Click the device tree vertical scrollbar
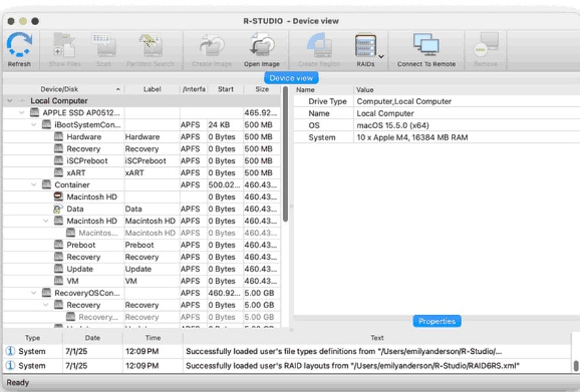 click(285, 155)
